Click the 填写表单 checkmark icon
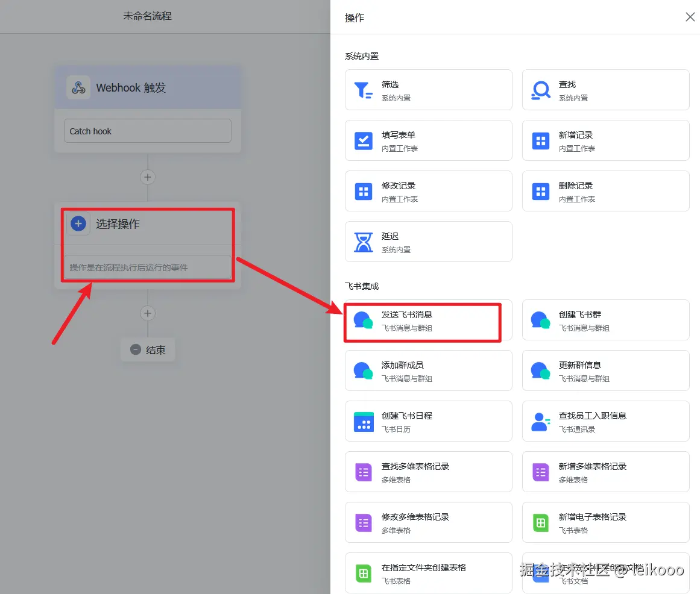This screenshot has height=594, width=700. [364, 141]
